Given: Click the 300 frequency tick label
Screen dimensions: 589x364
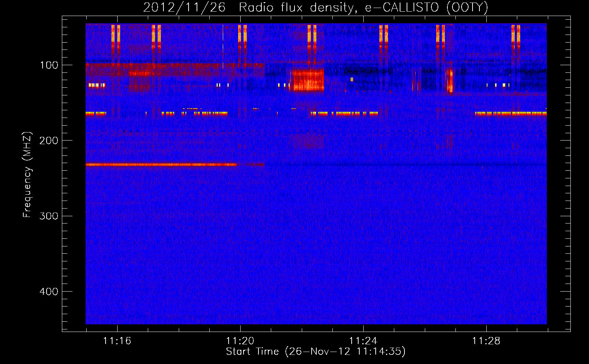Looking at the screenshot, I should click(x=49, y=216).
